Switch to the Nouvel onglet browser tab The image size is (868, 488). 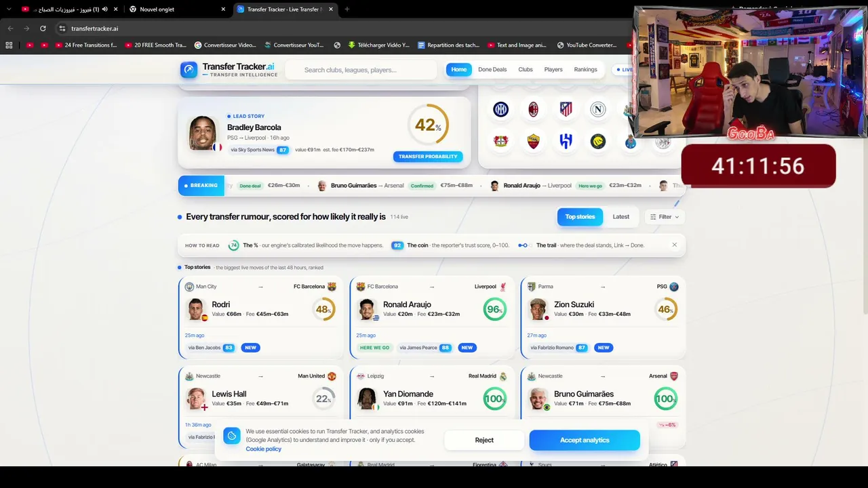pyautogui.click(x=177, y=9)
